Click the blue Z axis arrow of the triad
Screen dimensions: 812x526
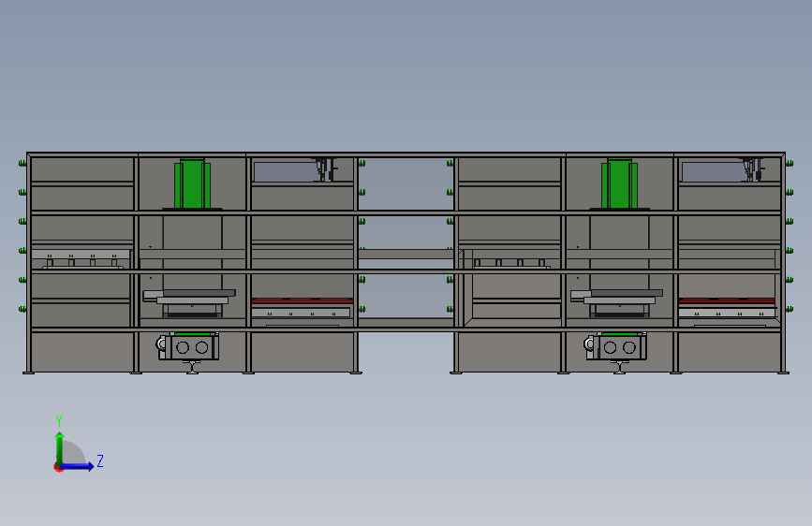click(78, 466)
